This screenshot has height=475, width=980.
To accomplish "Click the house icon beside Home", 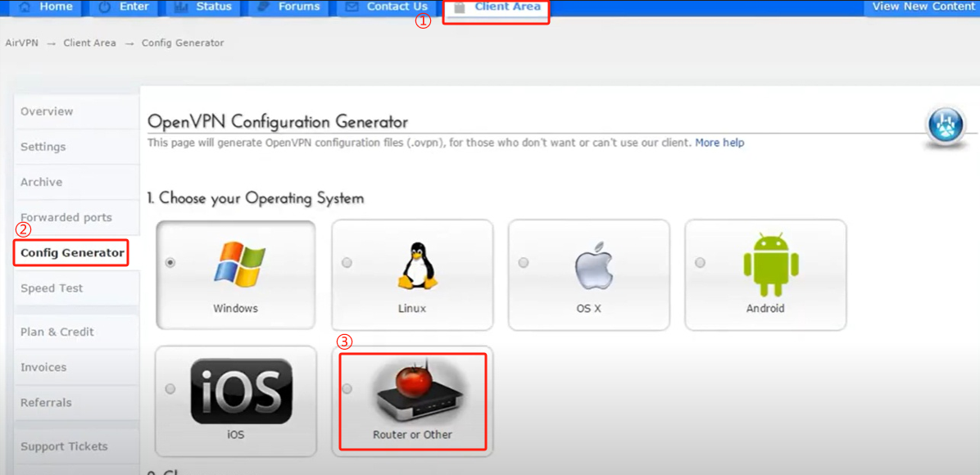I will [x=25, y=7].
